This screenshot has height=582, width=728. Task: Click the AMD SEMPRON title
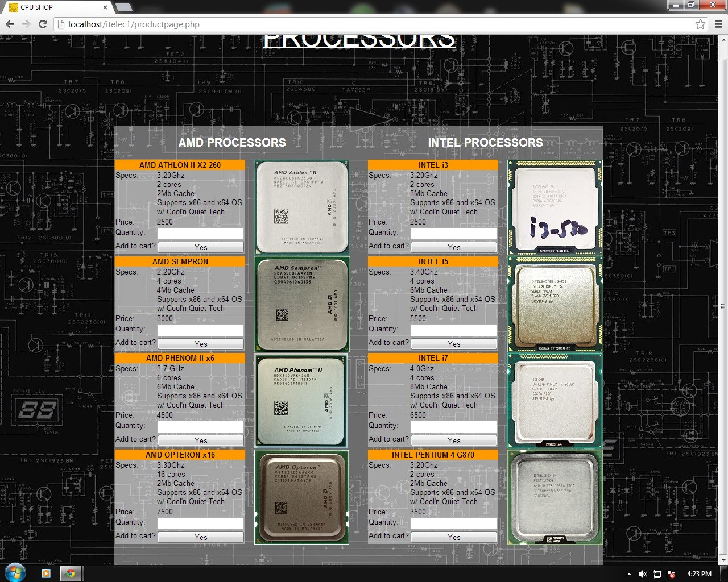click(x=180, y=261)
